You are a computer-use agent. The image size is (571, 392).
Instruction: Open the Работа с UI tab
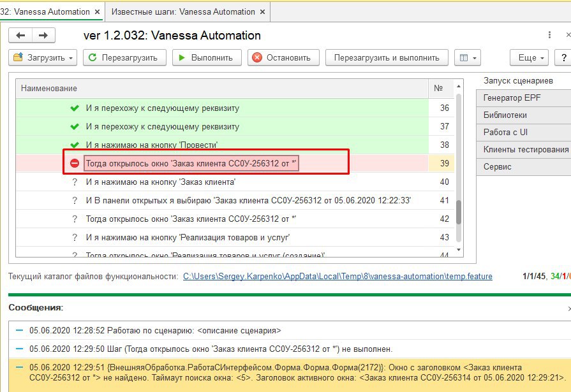click(x=523, y=132)
